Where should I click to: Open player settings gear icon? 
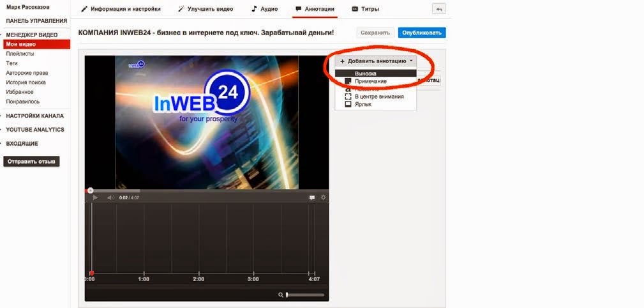click(x=323, y=197)
